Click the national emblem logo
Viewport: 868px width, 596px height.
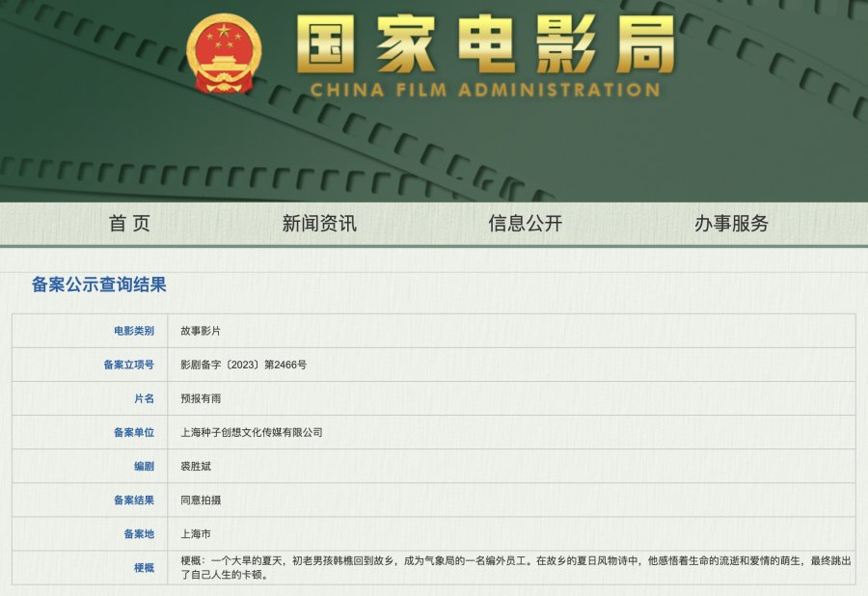pos(224,54)
